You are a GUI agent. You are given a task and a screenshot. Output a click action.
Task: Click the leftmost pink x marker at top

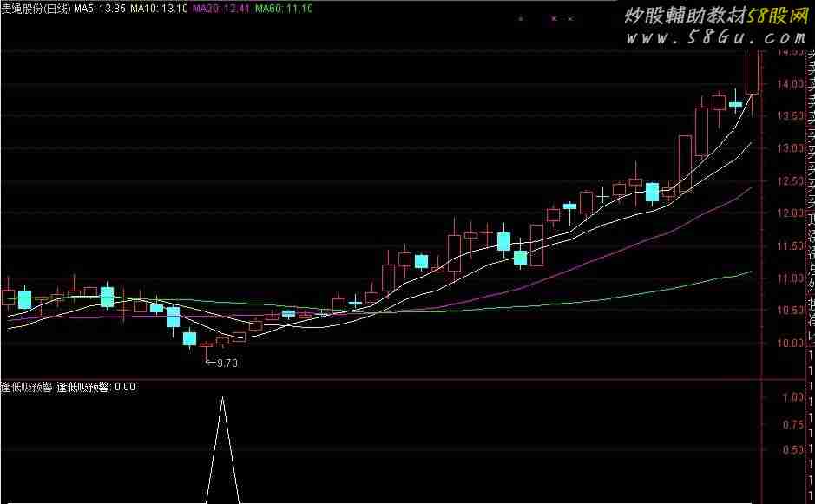pyautogui.click(x=520, y=18)
